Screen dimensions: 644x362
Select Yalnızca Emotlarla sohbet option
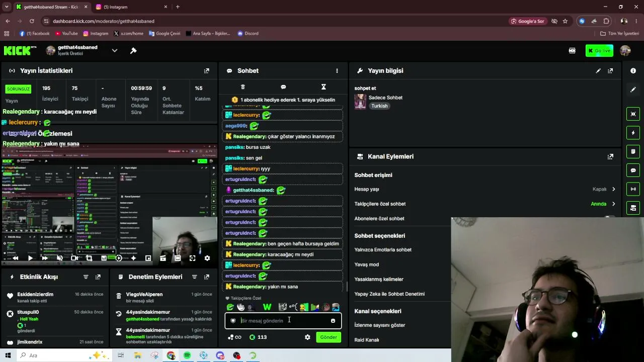point(383,250)
